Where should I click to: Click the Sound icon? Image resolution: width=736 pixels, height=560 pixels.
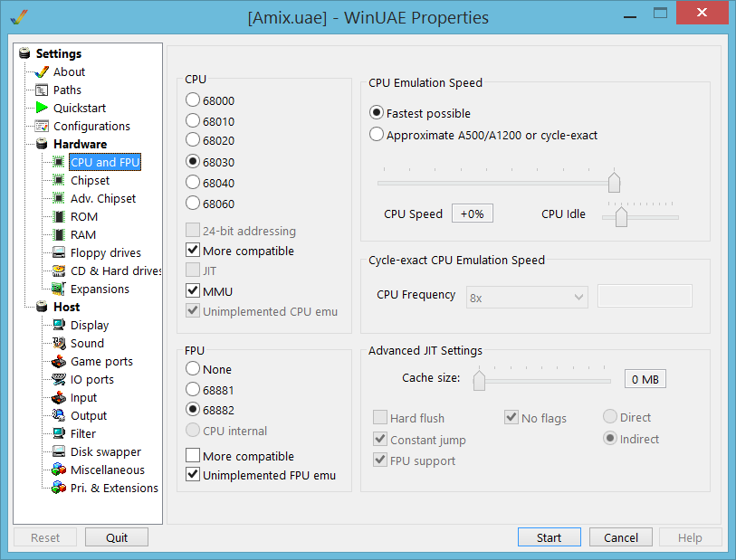59,343
